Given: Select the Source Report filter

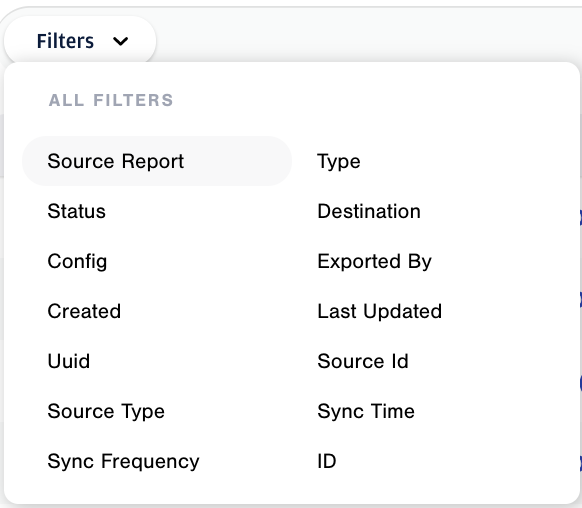Looking at the screenshot, I should coord(157,161).
